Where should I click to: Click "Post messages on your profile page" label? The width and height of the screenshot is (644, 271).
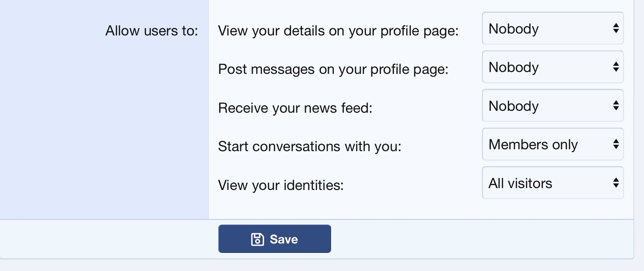[333, 69]
